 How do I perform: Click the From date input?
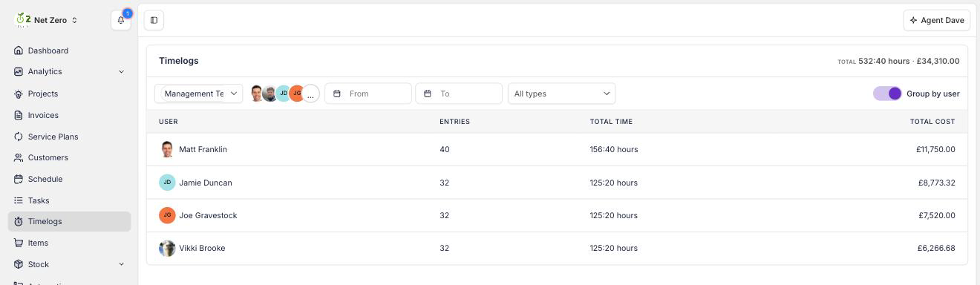tap(368, 94)
